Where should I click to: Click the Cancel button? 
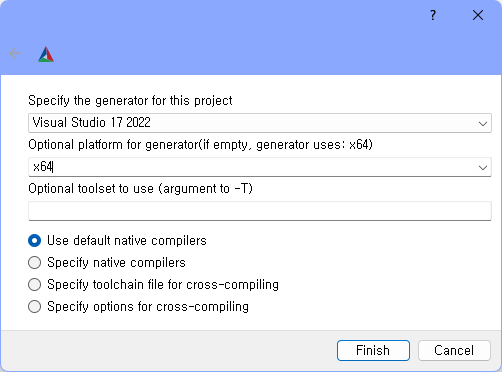point(454,350)
